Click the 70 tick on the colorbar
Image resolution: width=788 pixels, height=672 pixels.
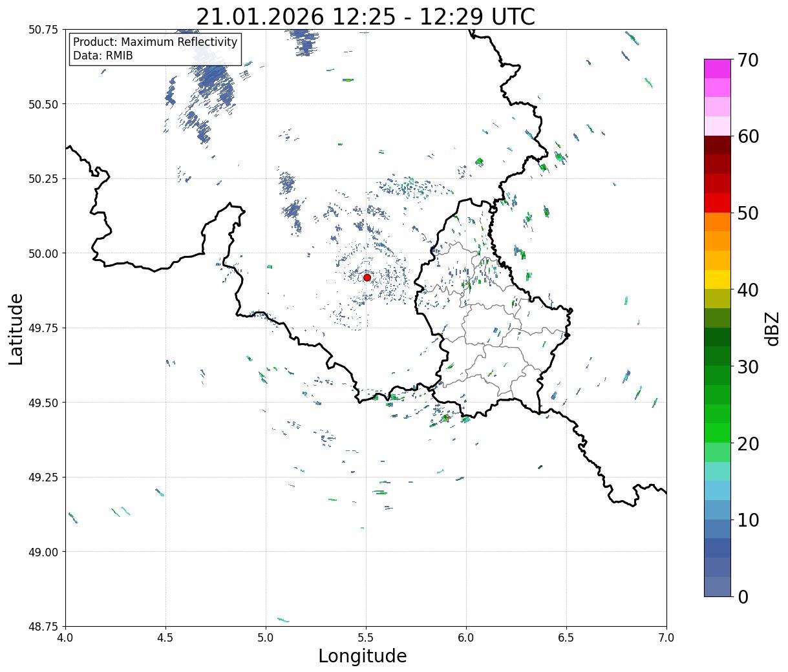(x=747, y=60)
